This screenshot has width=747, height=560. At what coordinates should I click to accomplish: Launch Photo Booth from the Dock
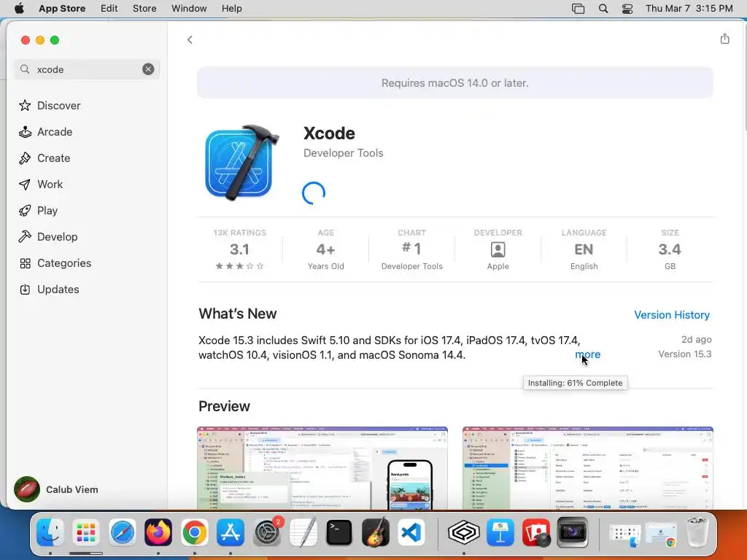536,532
